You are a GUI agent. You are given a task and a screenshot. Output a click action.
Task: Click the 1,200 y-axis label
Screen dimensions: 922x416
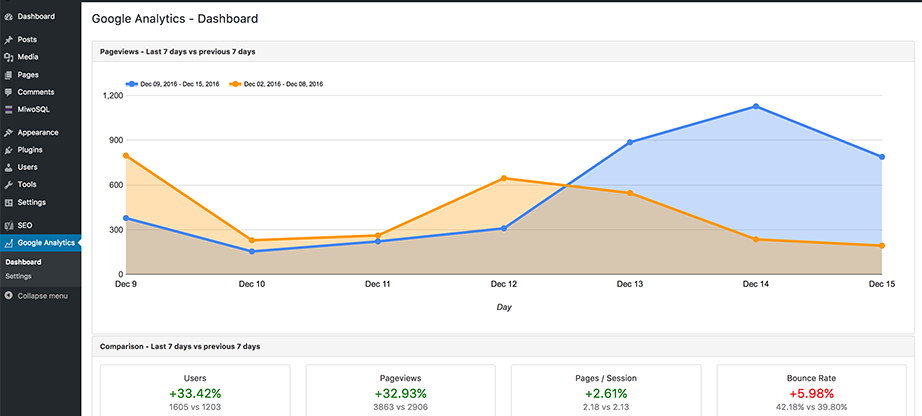113,95
